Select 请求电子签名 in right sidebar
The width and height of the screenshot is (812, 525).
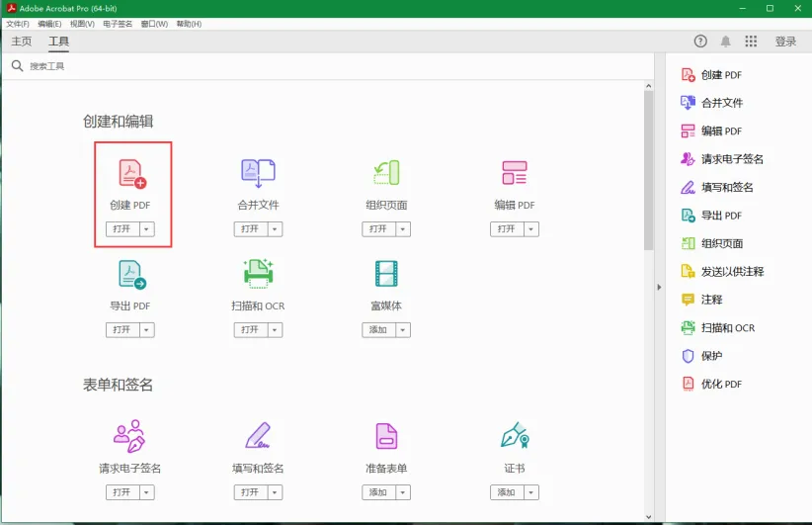(x=722, y=159)
